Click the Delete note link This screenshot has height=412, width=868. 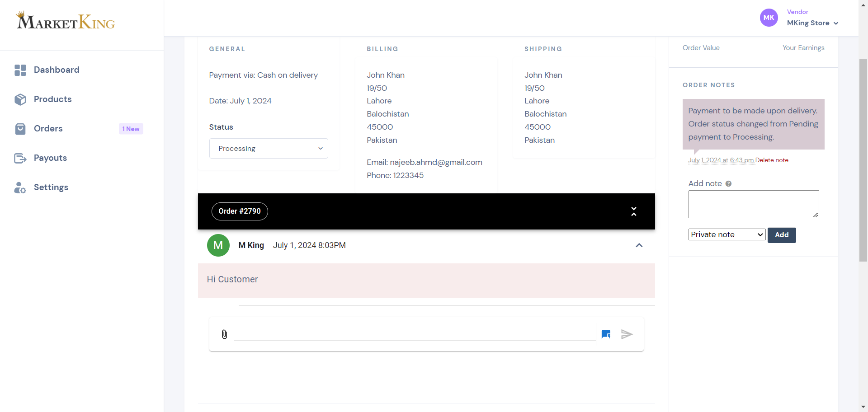772,160
